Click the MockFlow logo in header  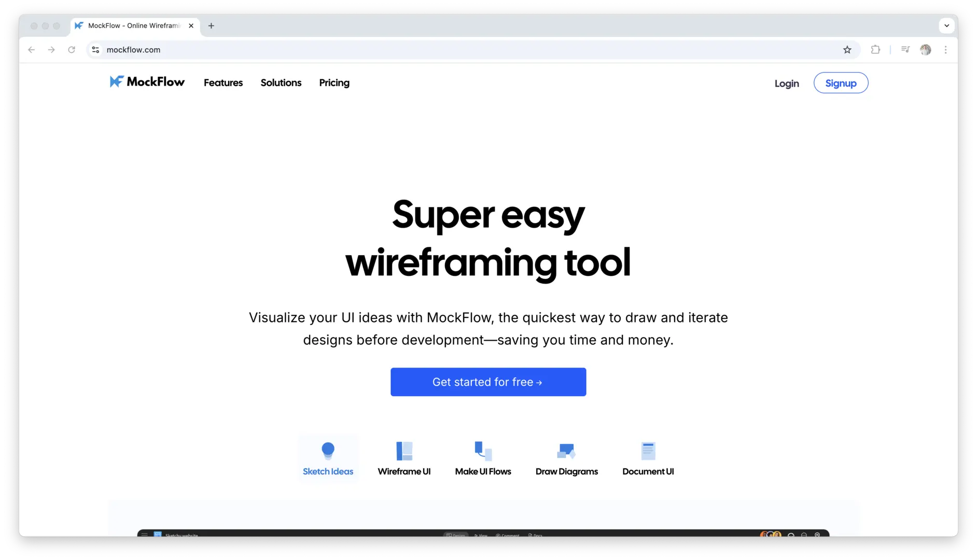tap(147, 82)
